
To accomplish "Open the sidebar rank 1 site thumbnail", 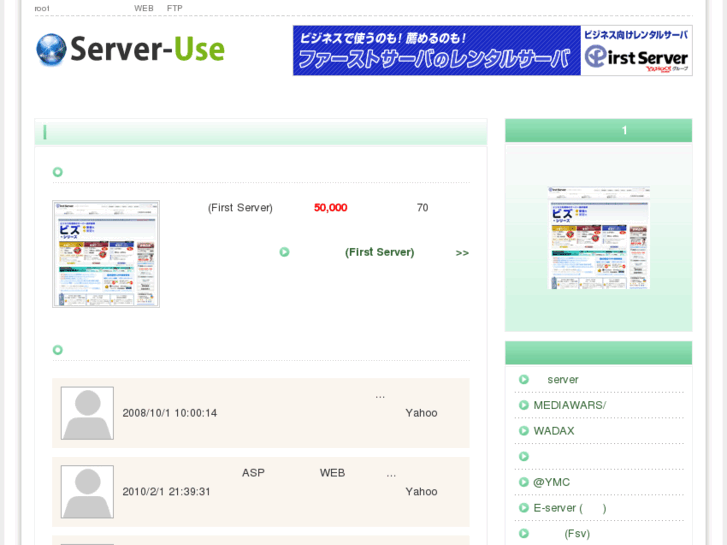I will [x=599, y=237].
